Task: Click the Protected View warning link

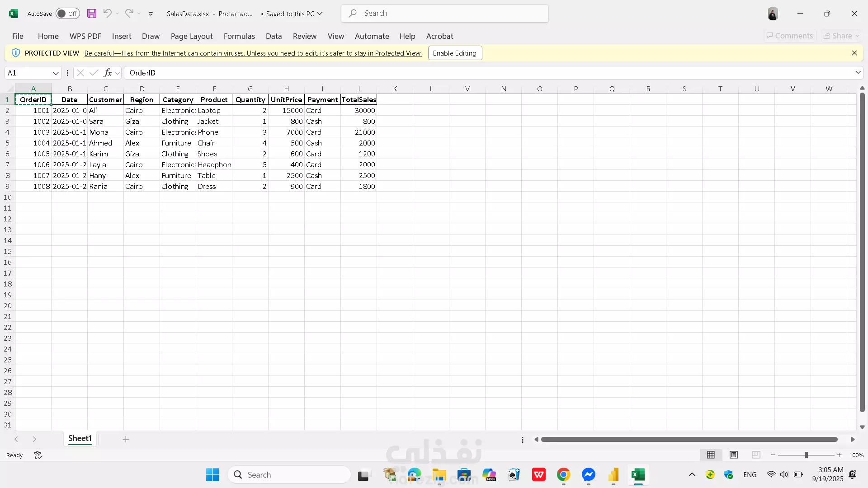Action: pyautogui.click(x=253, y=53)
